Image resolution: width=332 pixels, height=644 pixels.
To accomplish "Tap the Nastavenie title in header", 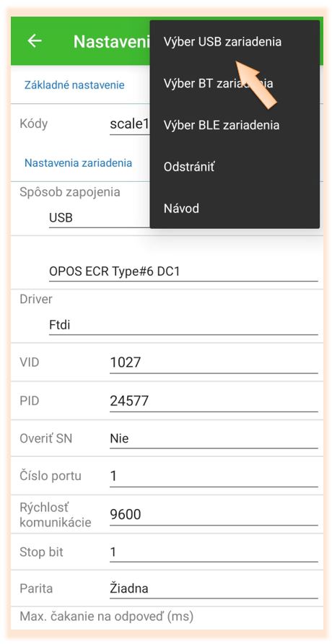I will pyautogui.click(x=112, y=41).
